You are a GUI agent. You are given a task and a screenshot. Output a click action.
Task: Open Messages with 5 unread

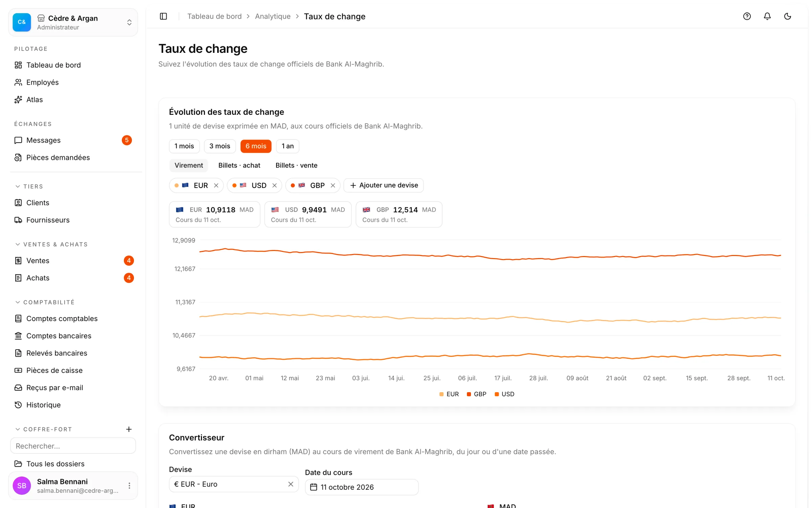73,140
